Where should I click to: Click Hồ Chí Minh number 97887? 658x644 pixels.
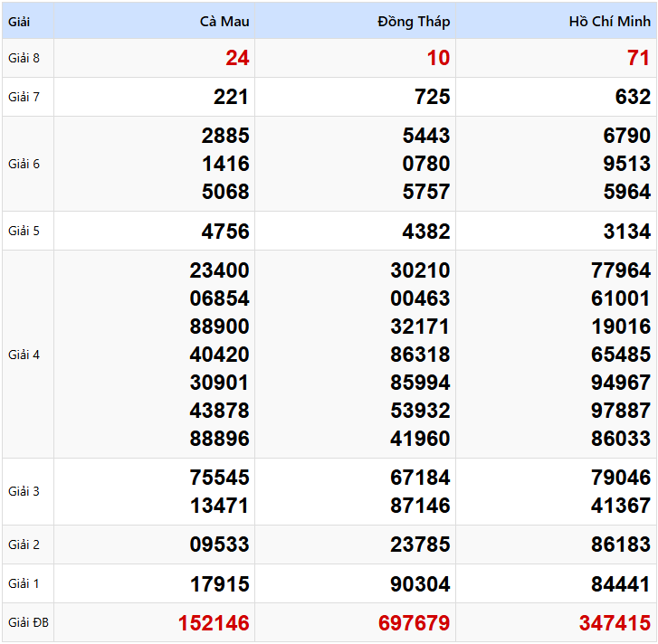click(x=621, y=411)
